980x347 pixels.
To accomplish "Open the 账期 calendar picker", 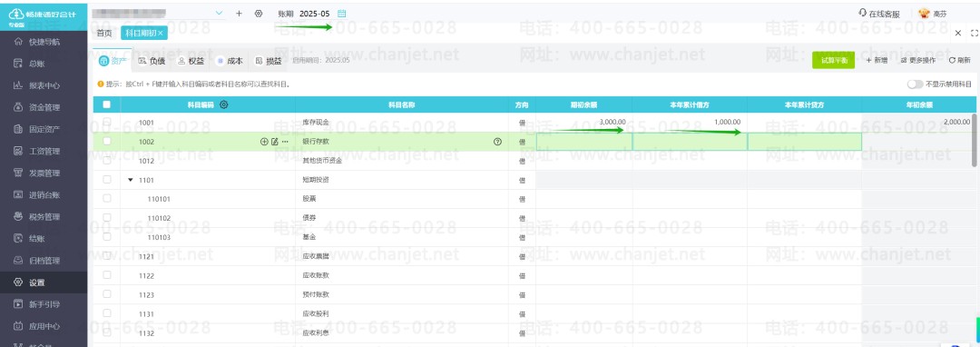I will [341, 13].
